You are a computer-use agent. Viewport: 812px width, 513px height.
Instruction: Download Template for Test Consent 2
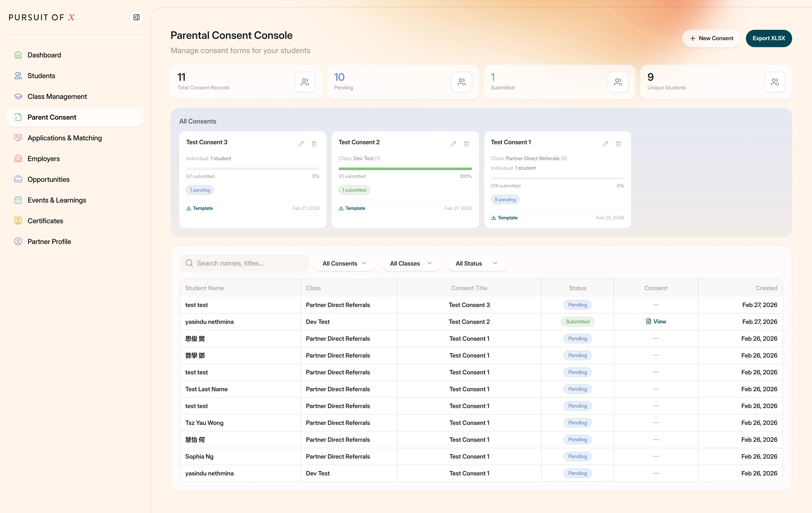point(352,208)
